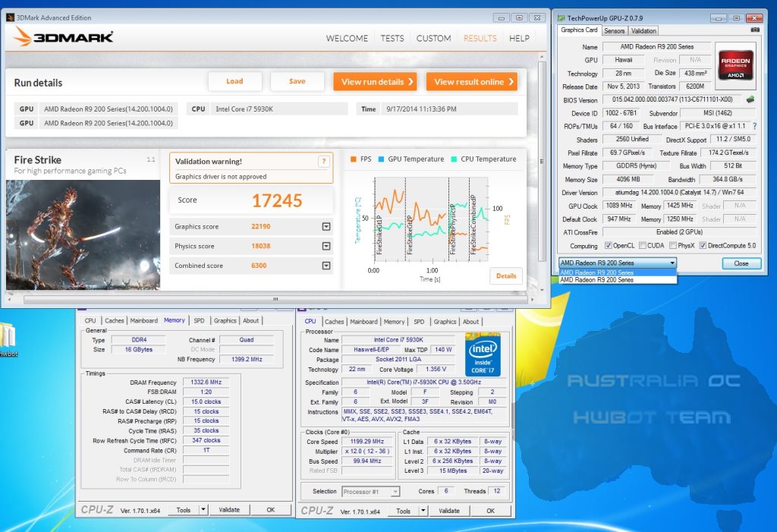
Task: Expand the Combined score details
Action: pyautogui.click(x=326, y=266)
